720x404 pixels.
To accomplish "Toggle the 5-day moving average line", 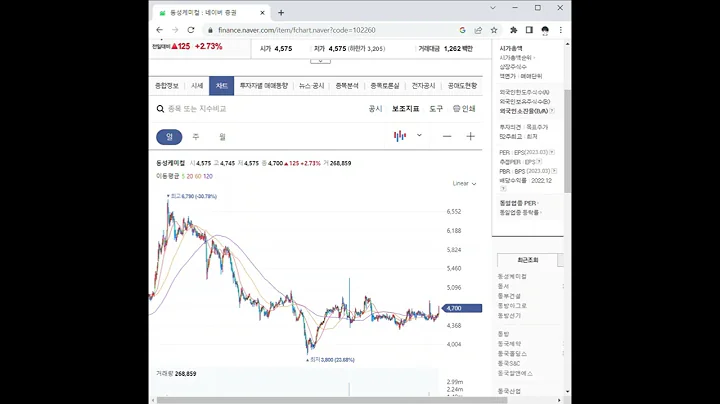I will [183, 176].
